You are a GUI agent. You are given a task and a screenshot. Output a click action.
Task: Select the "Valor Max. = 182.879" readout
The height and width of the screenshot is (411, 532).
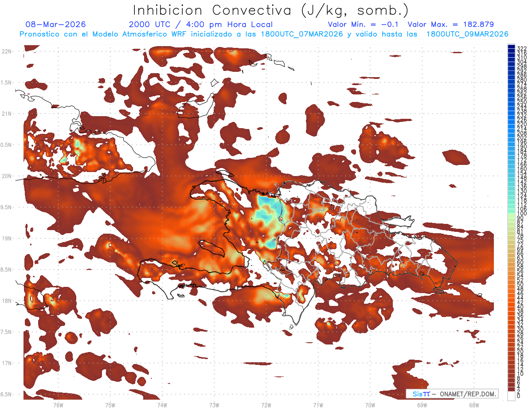pyautogui.click(x=450, y=24)
